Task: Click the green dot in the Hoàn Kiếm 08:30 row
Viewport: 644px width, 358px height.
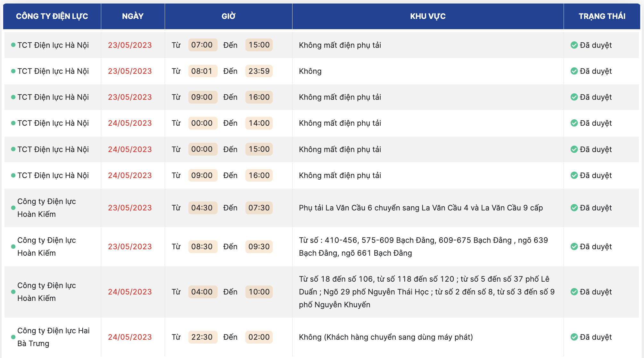Action: coord(13,246)
